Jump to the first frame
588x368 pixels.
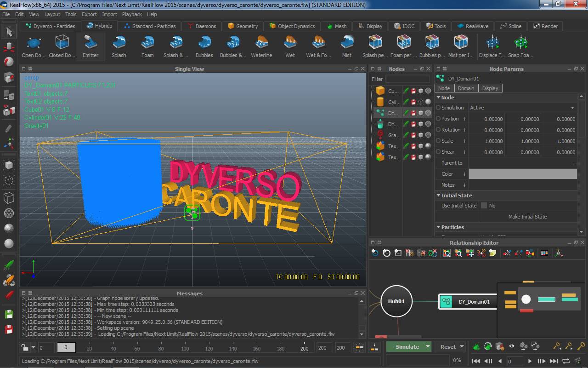pyautogui.click(x=476, y=361)
